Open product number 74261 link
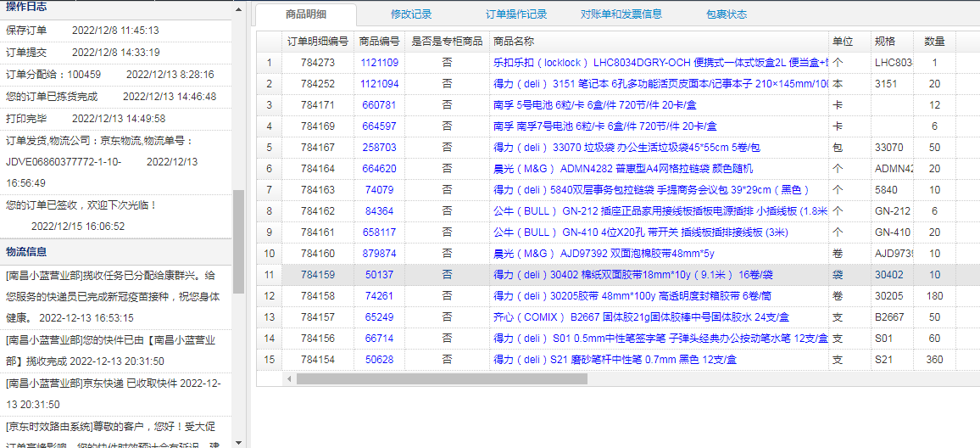 click(x=380, y=296)
